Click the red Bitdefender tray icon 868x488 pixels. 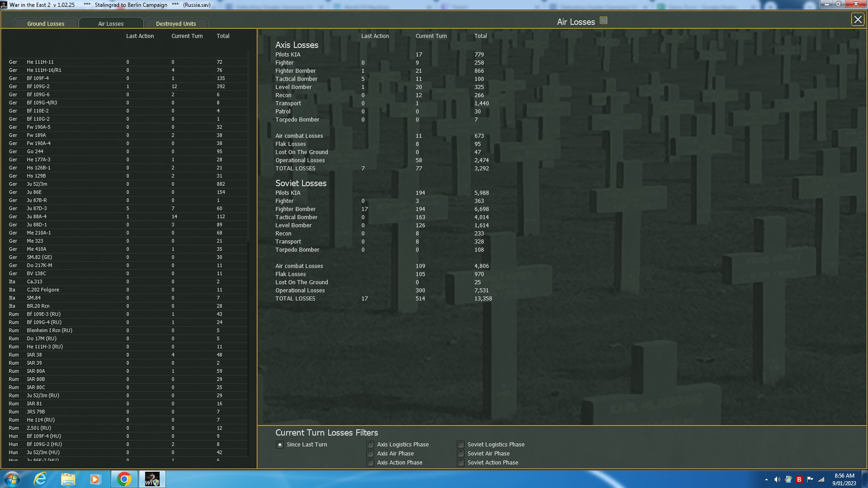pyautogui.click(x=799, y=479)
